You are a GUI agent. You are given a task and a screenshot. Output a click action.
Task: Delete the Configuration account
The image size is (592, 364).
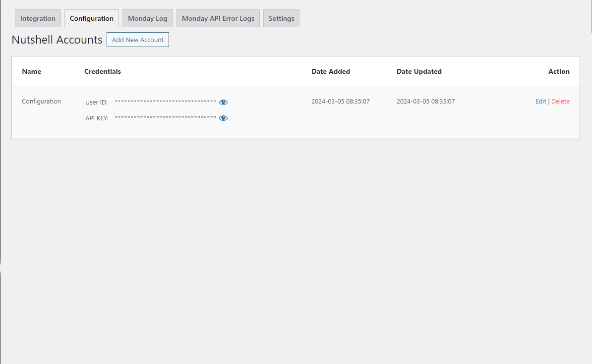click(560, 101)
